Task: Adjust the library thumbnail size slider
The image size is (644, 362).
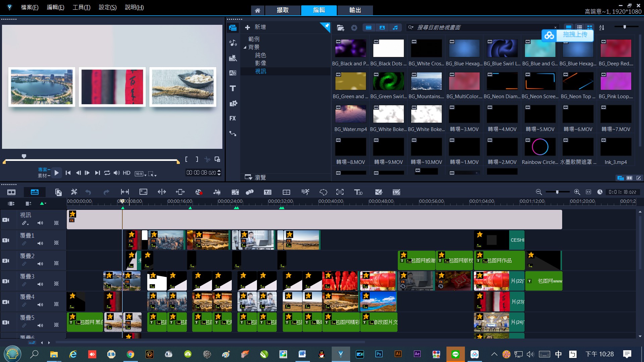Action: pos(625,27)
